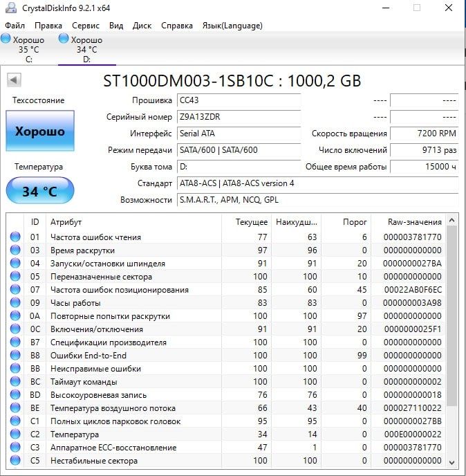Go to previous disk with left arrow
466x476 pixels.
(14, 80)
